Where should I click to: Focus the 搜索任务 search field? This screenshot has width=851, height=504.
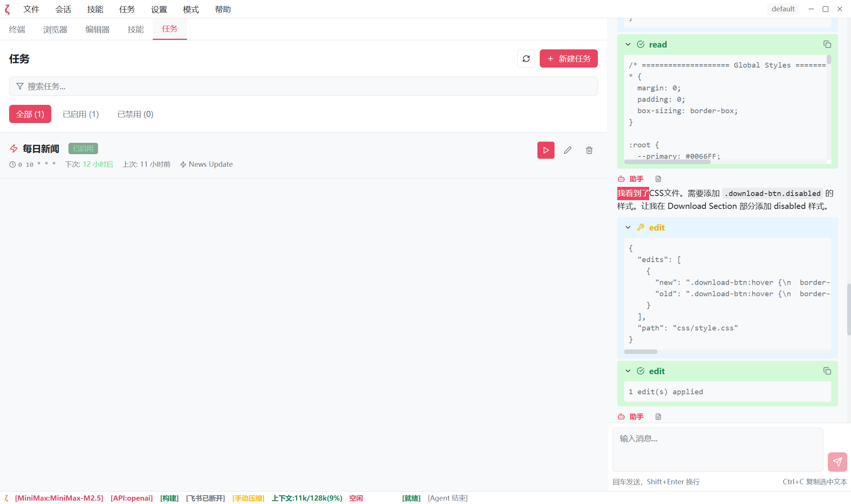[x=303, y=86]
